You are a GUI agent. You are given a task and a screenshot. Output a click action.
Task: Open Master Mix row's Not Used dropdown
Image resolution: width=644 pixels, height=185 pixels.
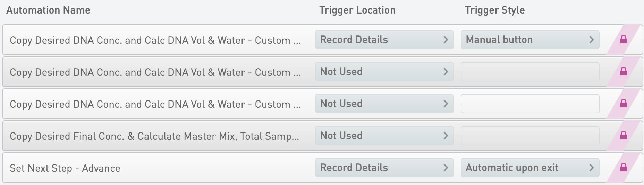(384, 136)
